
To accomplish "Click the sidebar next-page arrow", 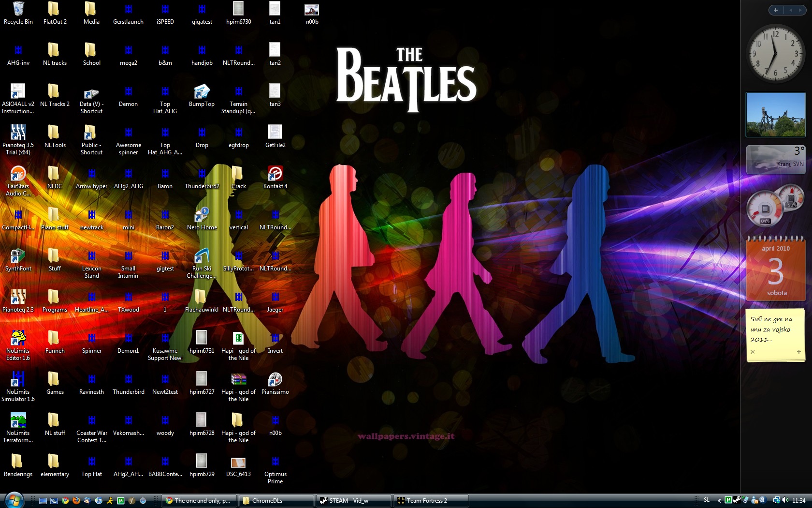I will [800, 10].
